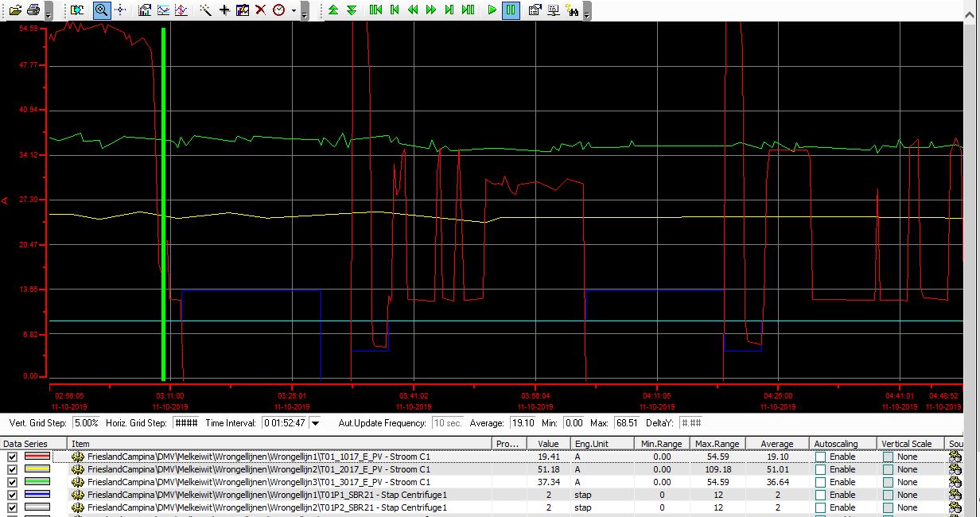Image resolution: width=980 pixels, height=517 pixels.
Task: Click the Item column header
Action: click(x=81, y=444)
